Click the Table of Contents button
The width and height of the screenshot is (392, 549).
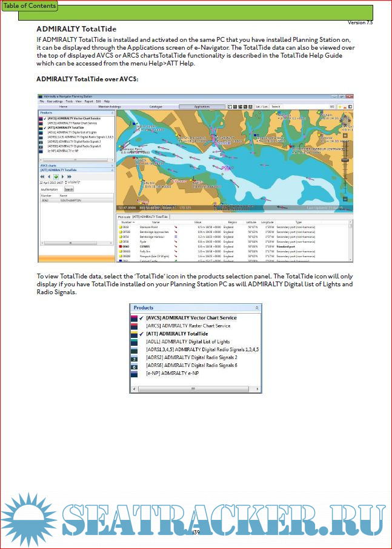[30, 6]
